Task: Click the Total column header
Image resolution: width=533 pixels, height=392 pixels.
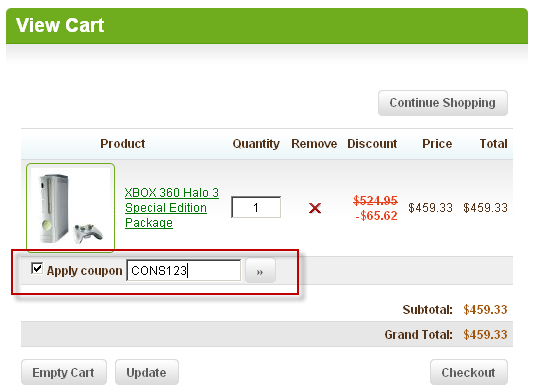Action: pos(494,143)
